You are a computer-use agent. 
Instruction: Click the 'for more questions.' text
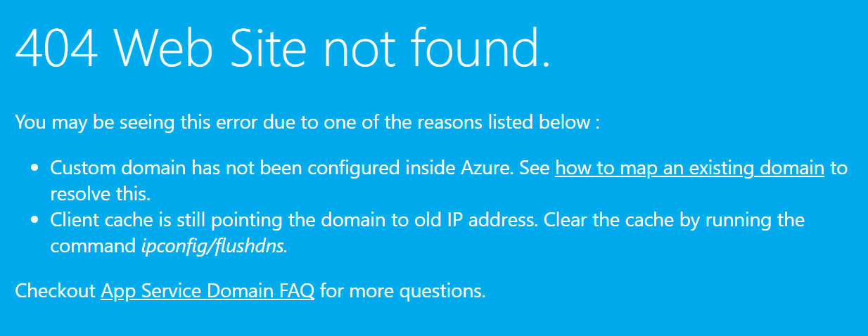pyautogui.click(x=402, y=291)
